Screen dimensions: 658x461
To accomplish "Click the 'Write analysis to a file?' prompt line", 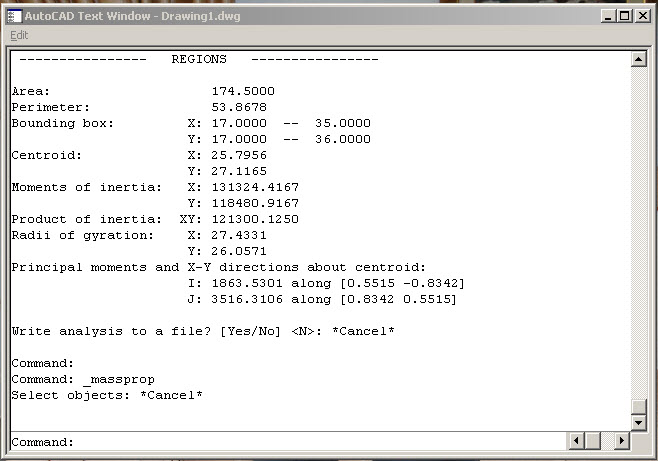I will [202, 331].
